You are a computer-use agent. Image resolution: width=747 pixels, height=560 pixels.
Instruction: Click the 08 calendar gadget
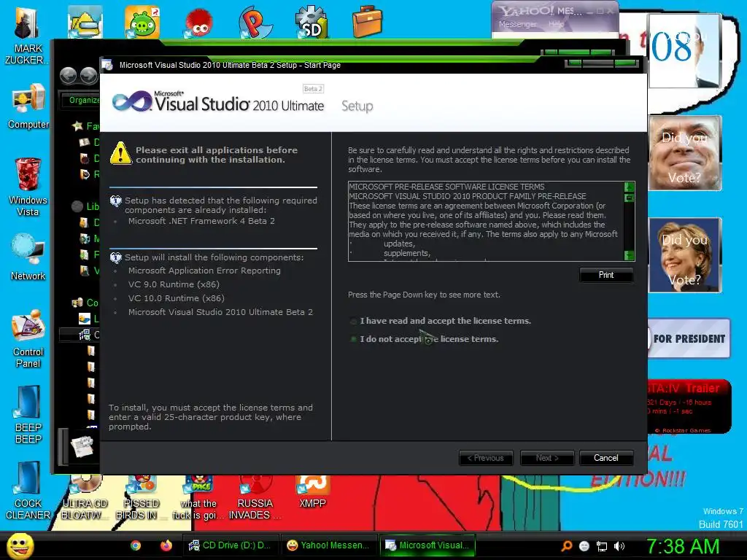click(x=684, y=50)
